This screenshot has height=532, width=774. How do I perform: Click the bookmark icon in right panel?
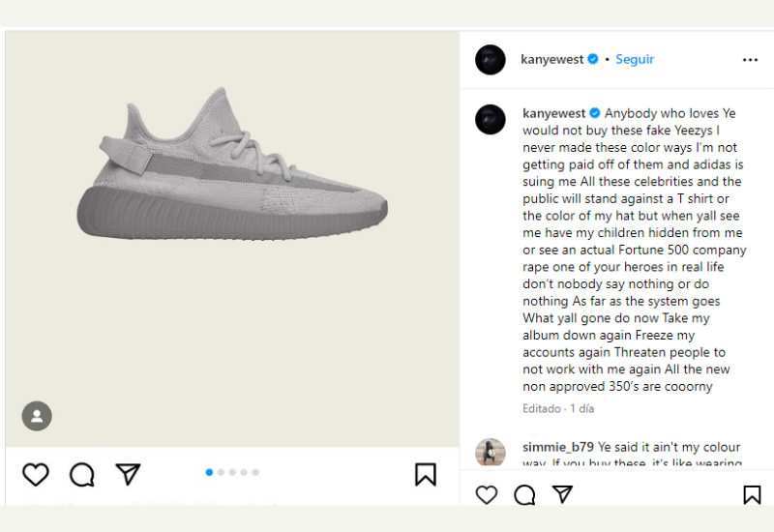[x=752, y=494]
